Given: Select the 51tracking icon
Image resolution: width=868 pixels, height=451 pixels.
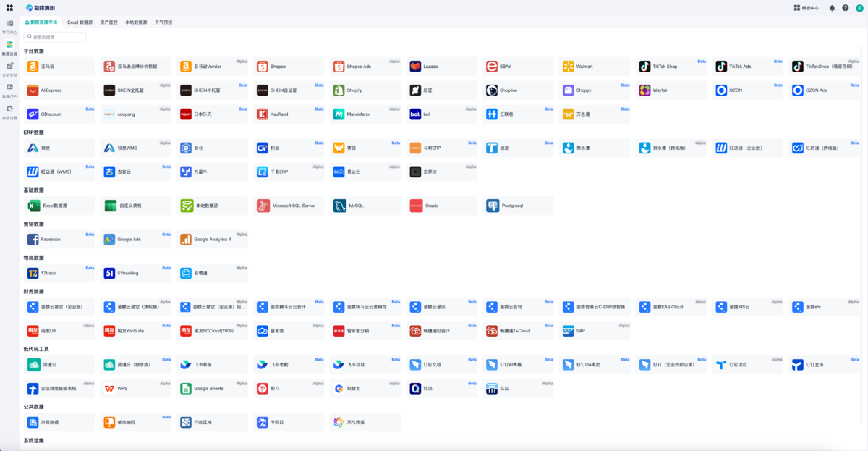Looking at the screenshot, I should click(109, 274).
